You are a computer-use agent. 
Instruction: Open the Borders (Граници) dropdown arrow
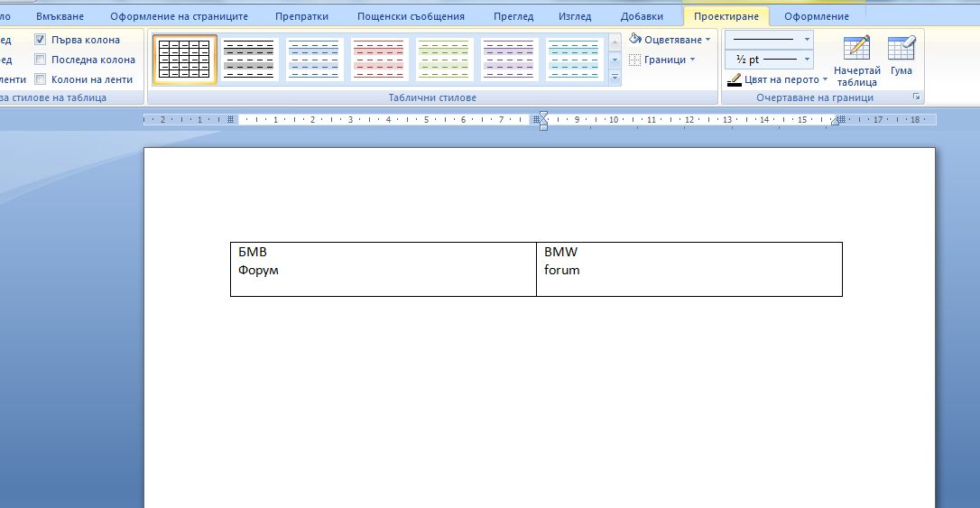coord(692,60)
